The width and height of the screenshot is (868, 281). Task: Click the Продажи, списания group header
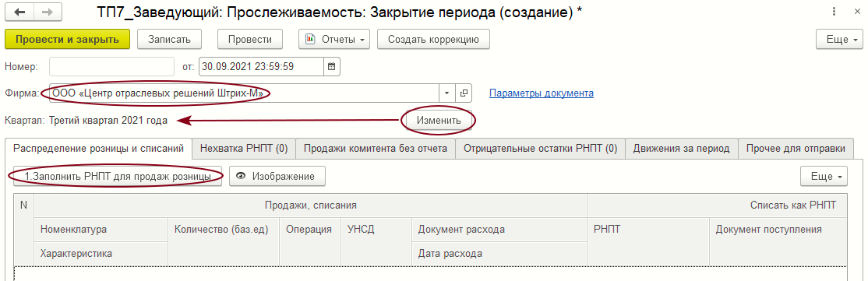(x=311, y=205)
